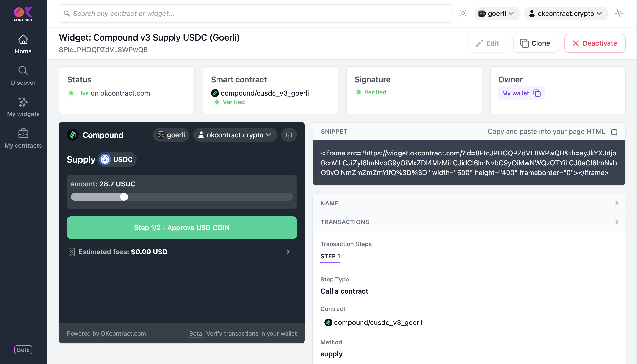Copy the iframe snippet to clipboard
The width and height of the screenshot is (637, 364).
[613, 131]
